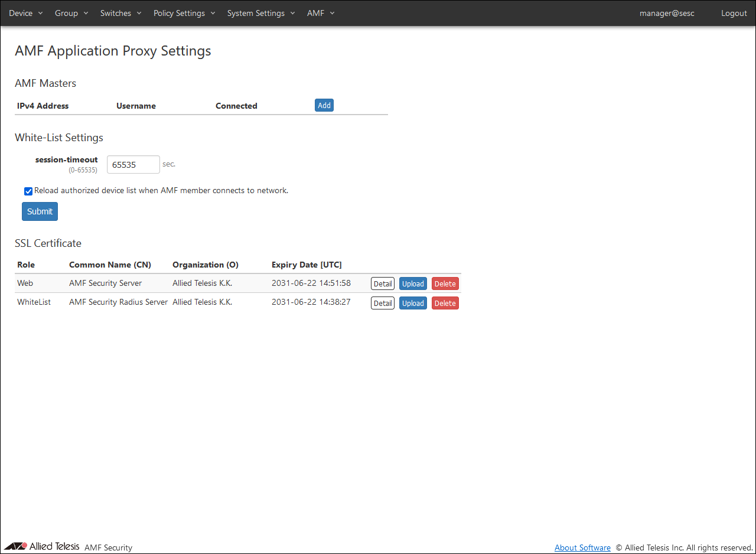Screen dimensions: 756x554
Task: Submit the White-List settings
Action: (40, 211)
